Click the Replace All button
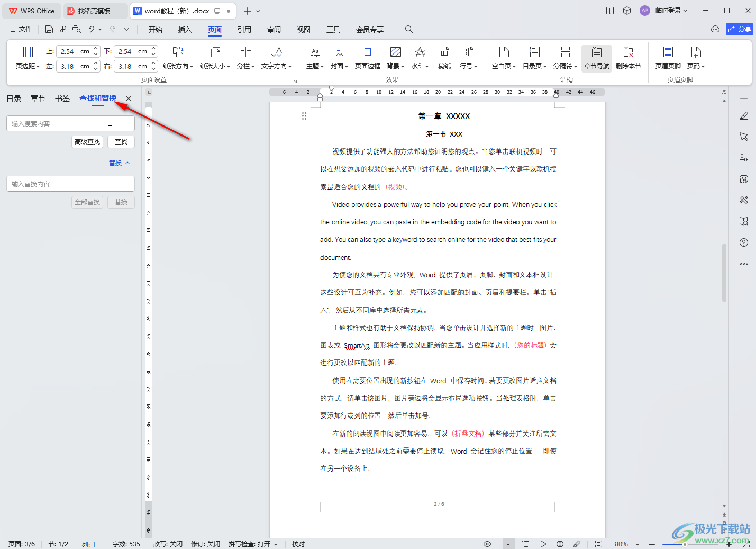Screen dimensions: 756x549 (87, 202)
